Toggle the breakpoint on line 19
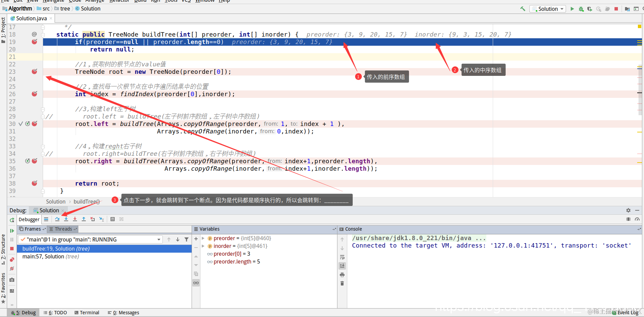Image resolution: width=644 pixels, height=317 pixels. coord(35,42)
